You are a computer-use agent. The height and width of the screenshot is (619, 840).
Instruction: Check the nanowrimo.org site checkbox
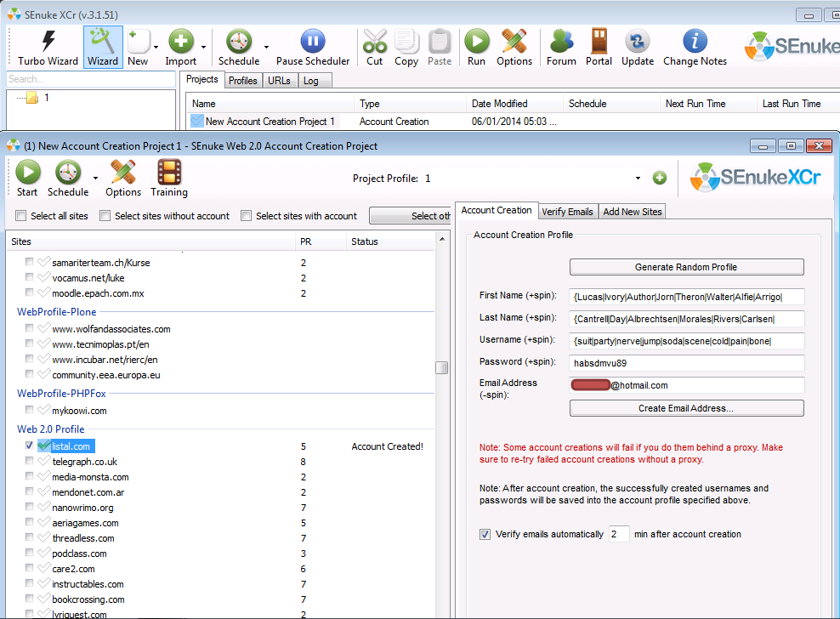30,507
